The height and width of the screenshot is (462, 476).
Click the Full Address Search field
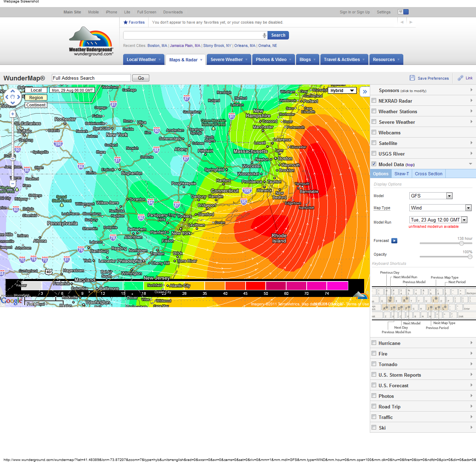(x=91, y=78)
